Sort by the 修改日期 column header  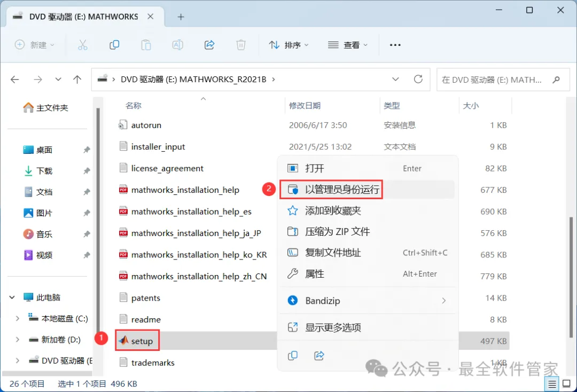(305, 106)
